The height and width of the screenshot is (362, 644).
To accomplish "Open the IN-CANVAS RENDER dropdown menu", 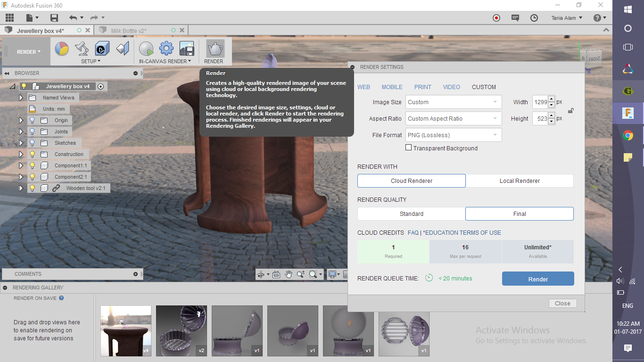I will pos(165,61).
